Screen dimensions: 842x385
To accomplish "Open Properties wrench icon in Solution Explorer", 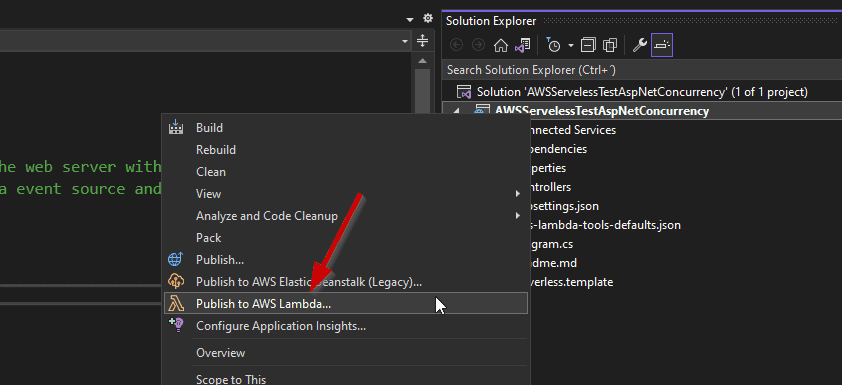I will point(639,46).
